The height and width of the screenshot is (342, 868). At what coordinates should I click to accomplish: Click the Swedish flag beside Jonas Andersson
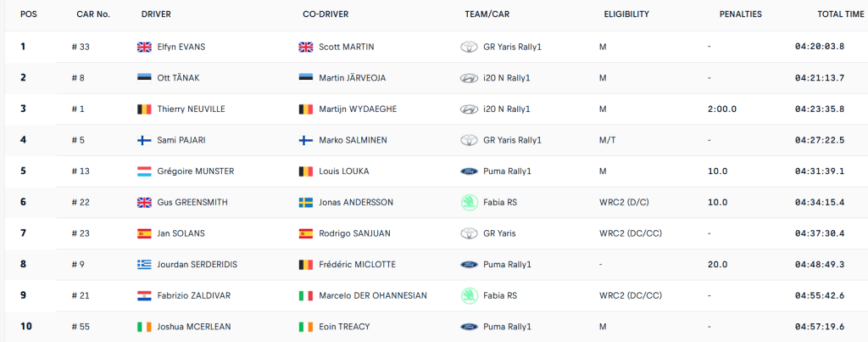pyautogui.click(x=306, y=202)
